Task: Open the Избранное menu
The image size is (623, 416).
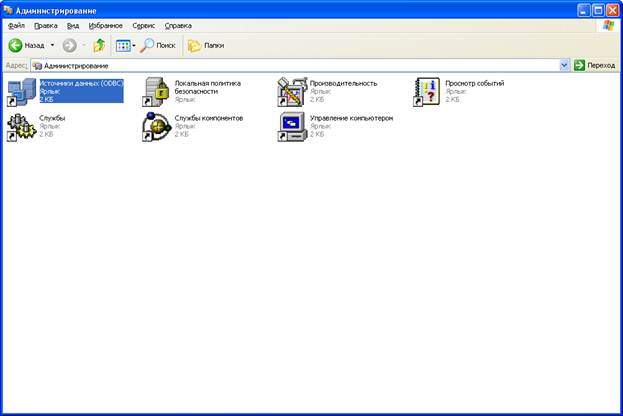Action: coord(106,25)
